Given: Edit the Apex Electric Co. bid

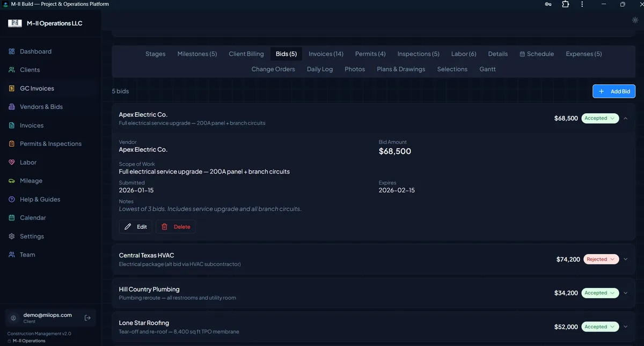Looking at the screenshot, I should [135, 227].
